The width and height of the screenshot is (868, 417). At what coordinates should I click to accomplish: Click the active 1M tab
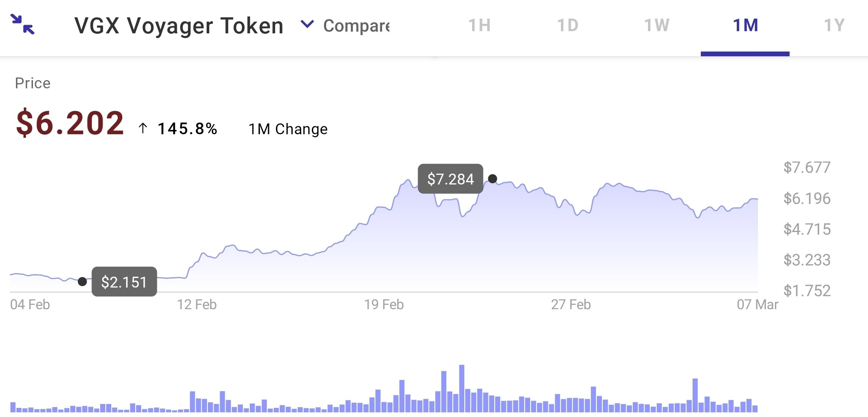tap(745, 25)
